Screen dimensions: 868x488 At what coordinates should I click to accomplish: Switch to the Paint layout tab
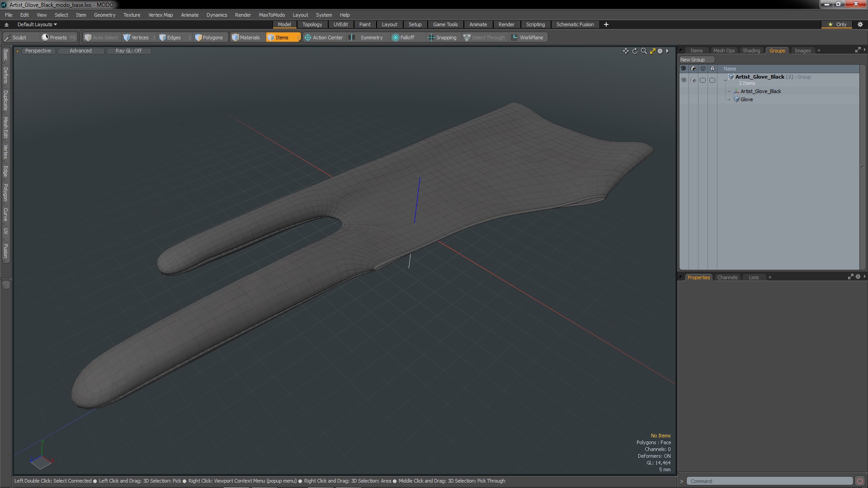[x=365, y=24]
